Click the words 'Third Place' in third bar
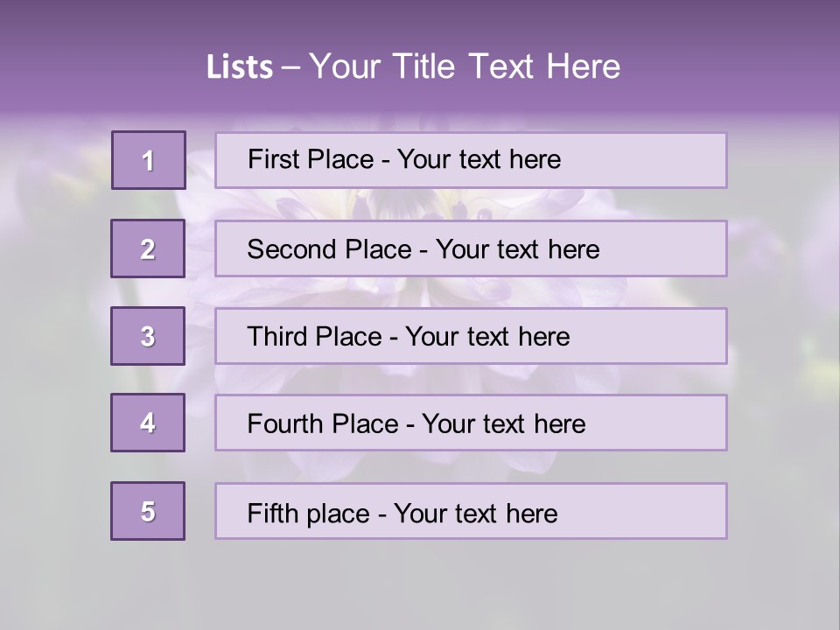Screen dimensions: 840x630 [x=314, y=336]
